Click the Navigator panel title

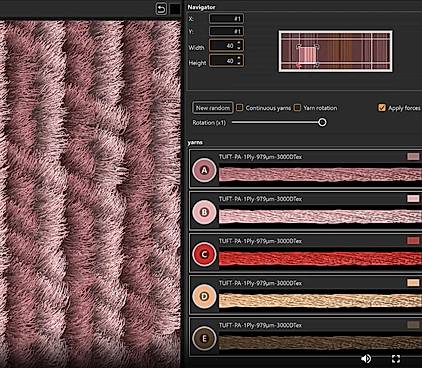(x=201, y=7)
